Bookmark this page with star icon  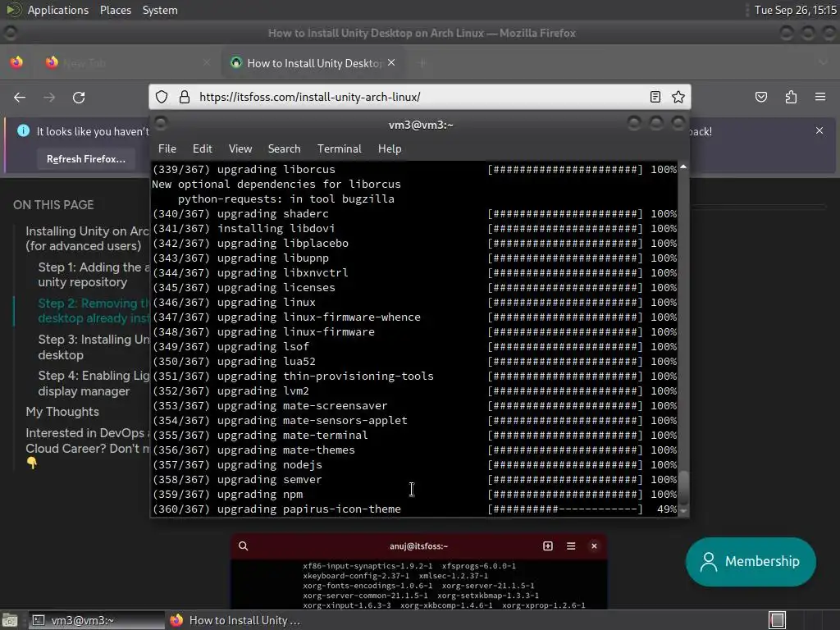(678, 97)
